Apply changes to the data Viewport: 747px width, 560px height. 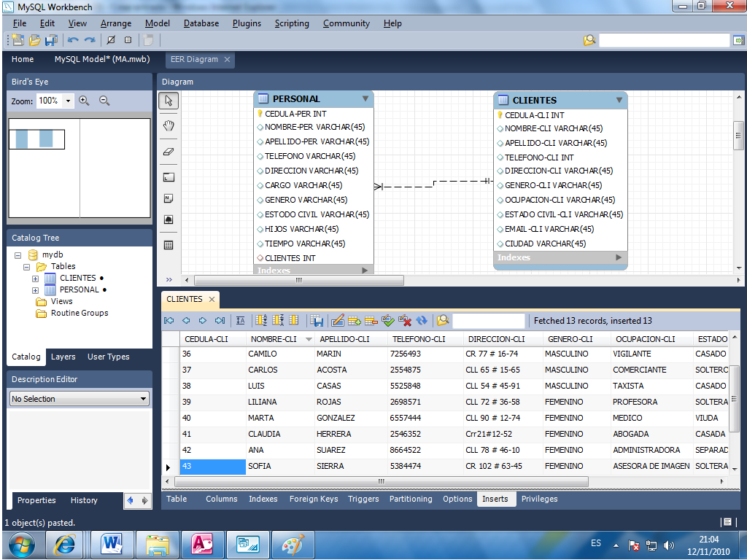point(388,321)
